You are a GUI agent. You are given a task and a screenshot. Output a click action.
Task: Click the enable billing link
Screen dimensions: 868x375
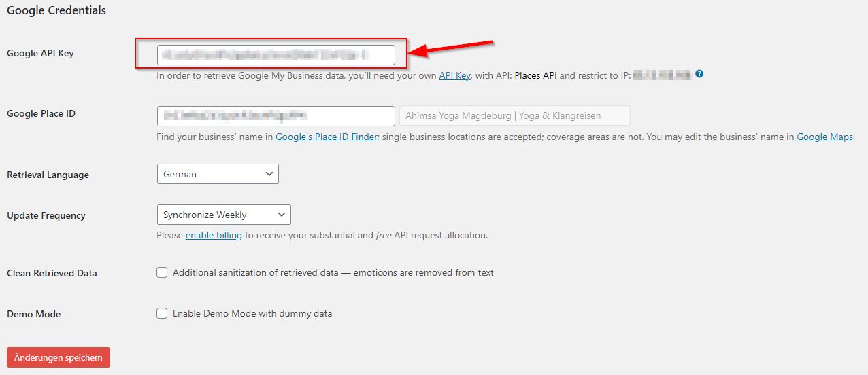[x=214, y=235]
